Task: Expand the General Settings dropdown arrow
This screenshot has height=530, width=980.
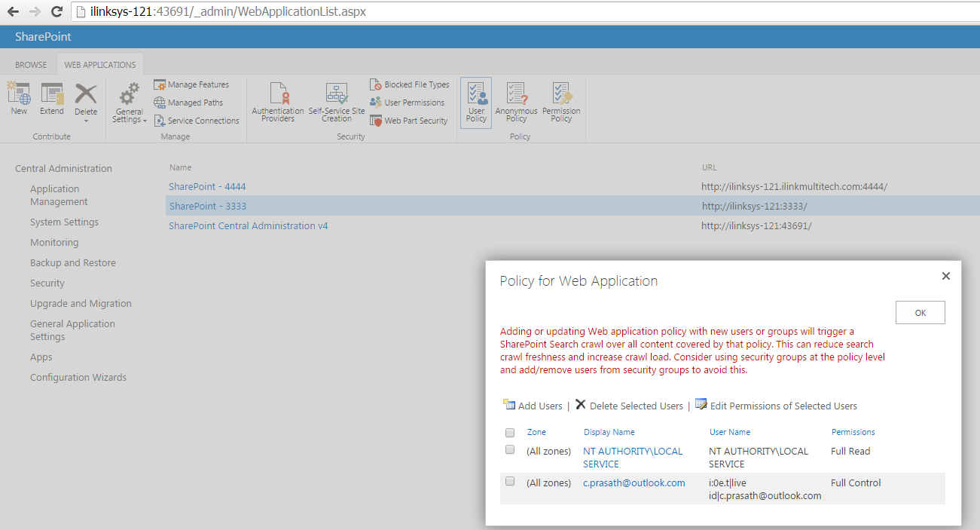Action: (x=145, y=121)
